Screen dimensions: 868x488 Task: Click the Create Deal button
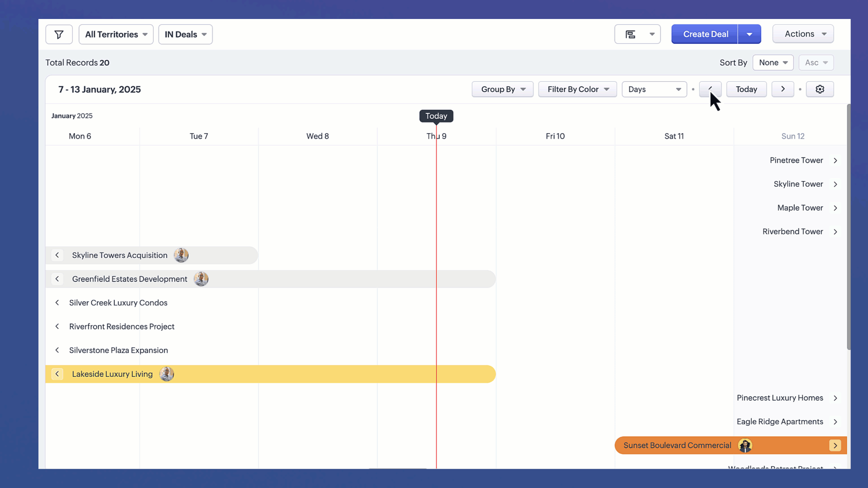(705, 34)
